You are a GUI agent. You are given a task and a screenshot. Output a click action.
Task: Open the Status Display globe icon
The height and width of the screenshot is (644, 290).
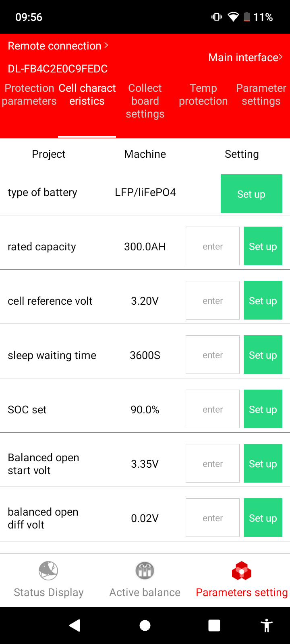[48, 571]
